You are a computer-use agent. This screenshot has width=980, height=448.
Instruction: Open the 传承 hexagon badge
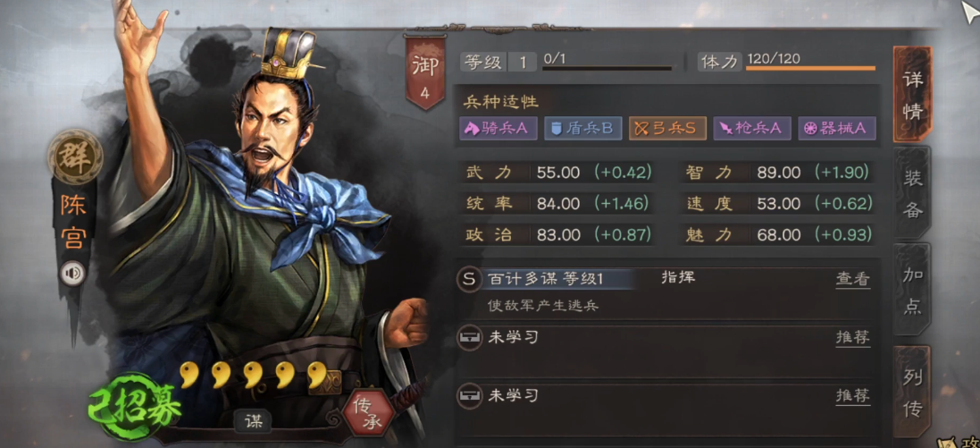point(367,412)
